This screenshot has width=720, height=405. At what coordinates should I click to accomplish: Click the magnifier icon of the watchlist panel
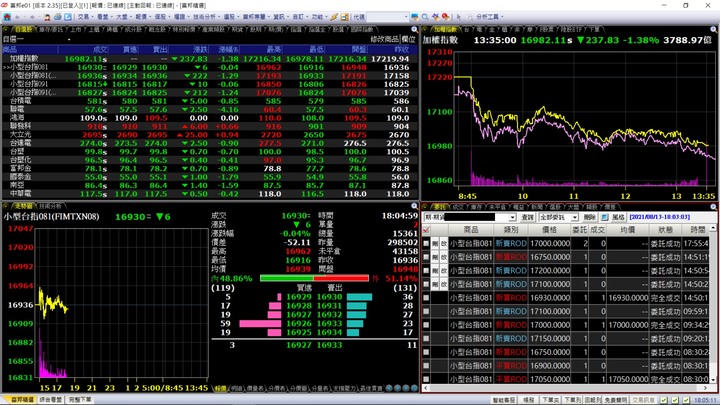[414, 29]
